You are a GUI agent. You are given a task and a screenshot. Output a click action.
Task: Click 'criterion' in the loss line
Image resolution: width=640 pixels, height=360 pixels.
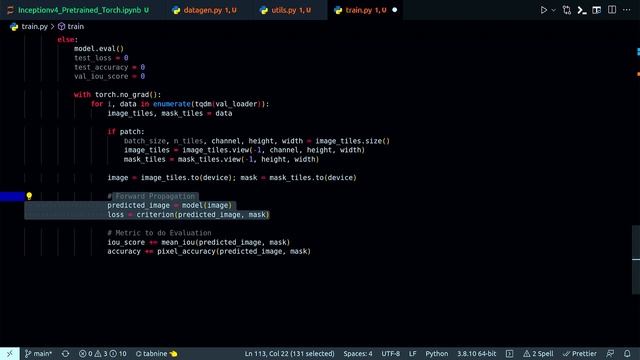tap(155, 214)
